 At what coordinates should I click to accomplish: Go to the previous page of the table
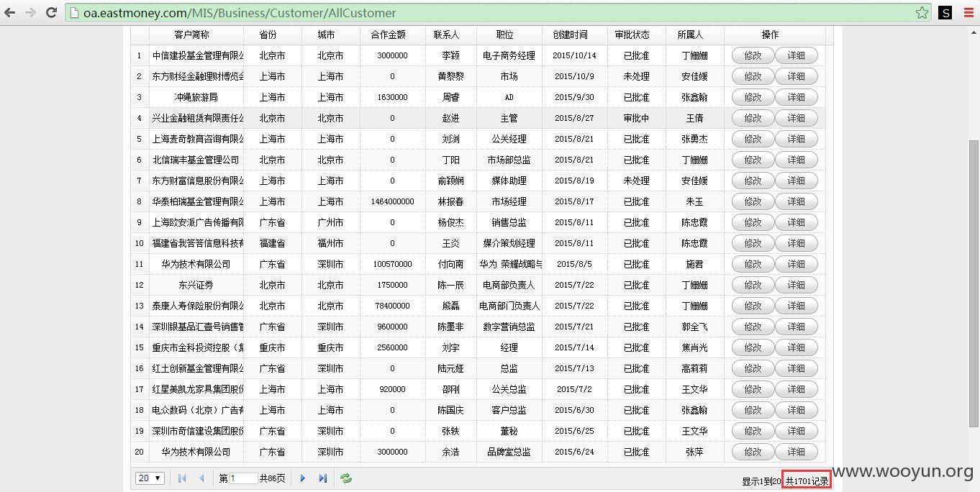pos(201,478)
